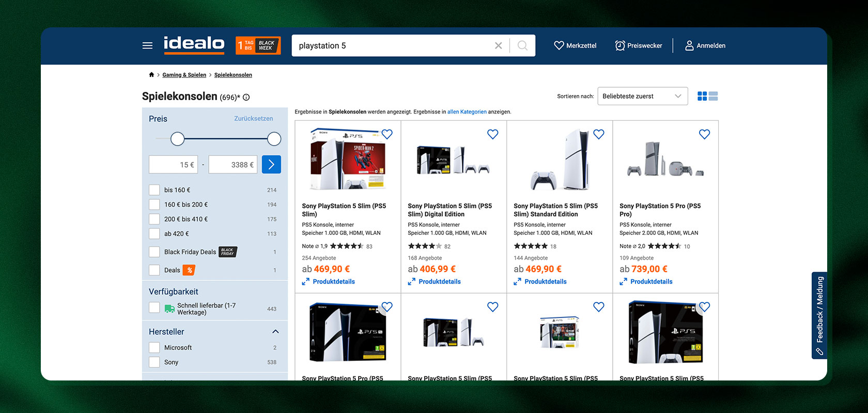This screenshot has width=868, height=413.
Task: Click the minimum price slider handle
Action: click(177, 138)
